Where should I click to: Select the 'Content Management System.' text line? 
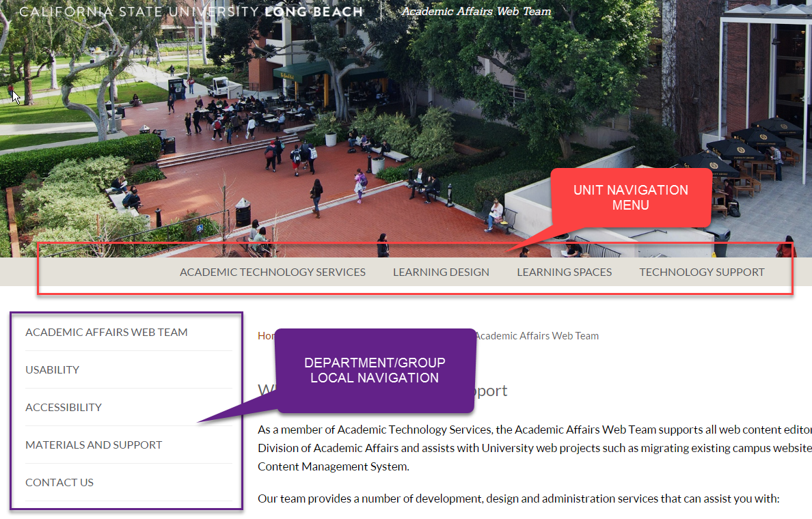coord(334,466)
